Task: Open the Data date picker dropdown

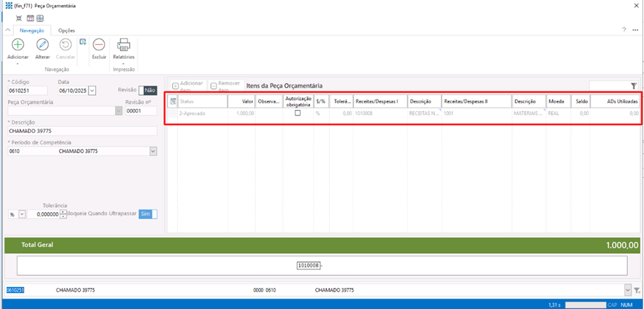Action: coord(93,91)
